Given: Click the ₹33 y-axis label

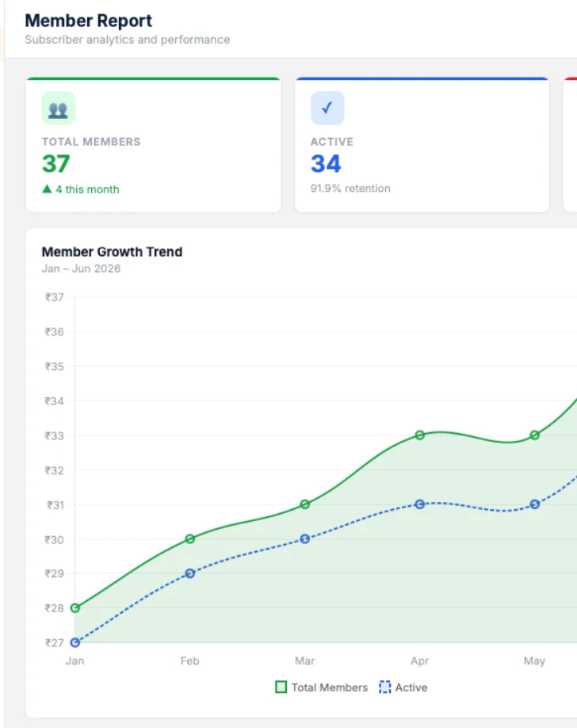Looking at the screenshot, I should (55, 435).
